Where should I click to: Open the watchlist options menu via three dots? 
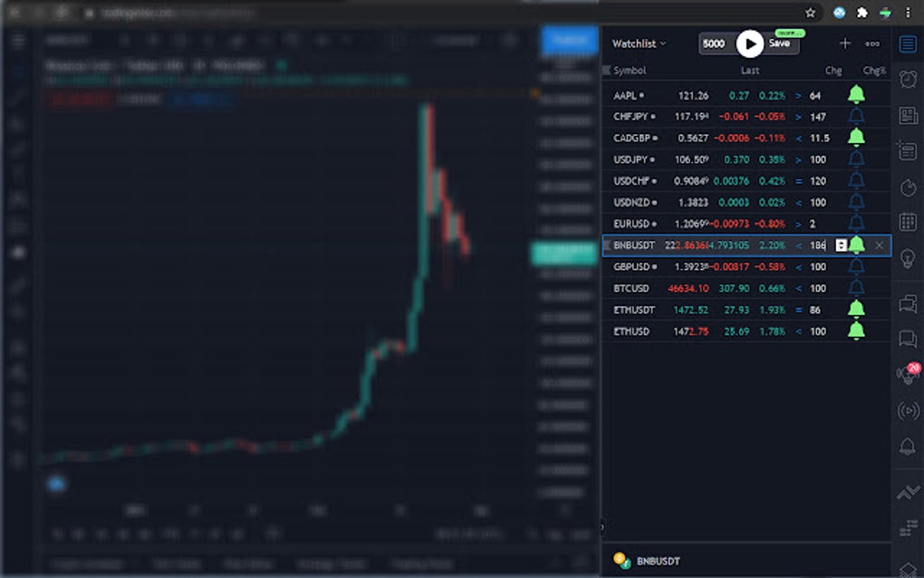click(x=872, y=43)
